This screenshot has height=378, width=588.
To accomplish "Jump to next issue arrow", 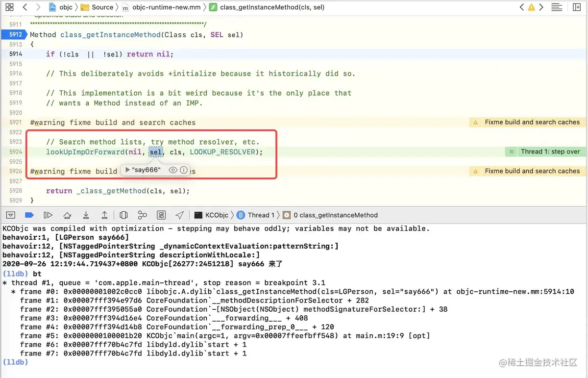I will coord(541,7).
